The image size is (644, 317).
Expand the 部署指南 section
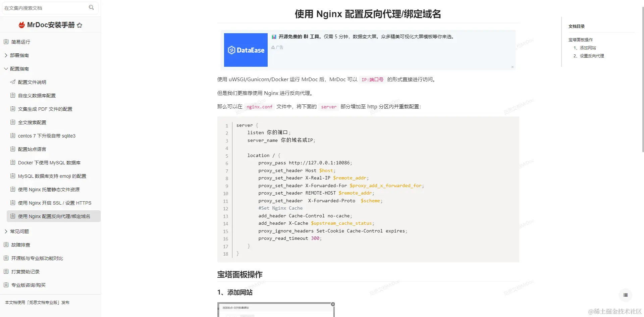coord(6,55)
